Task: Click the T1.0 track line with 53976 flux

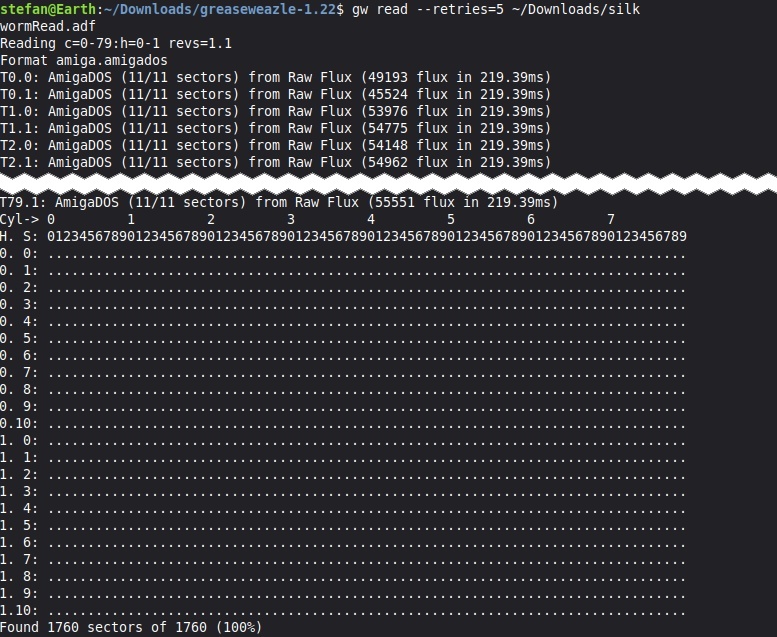Action: point(276,111)
